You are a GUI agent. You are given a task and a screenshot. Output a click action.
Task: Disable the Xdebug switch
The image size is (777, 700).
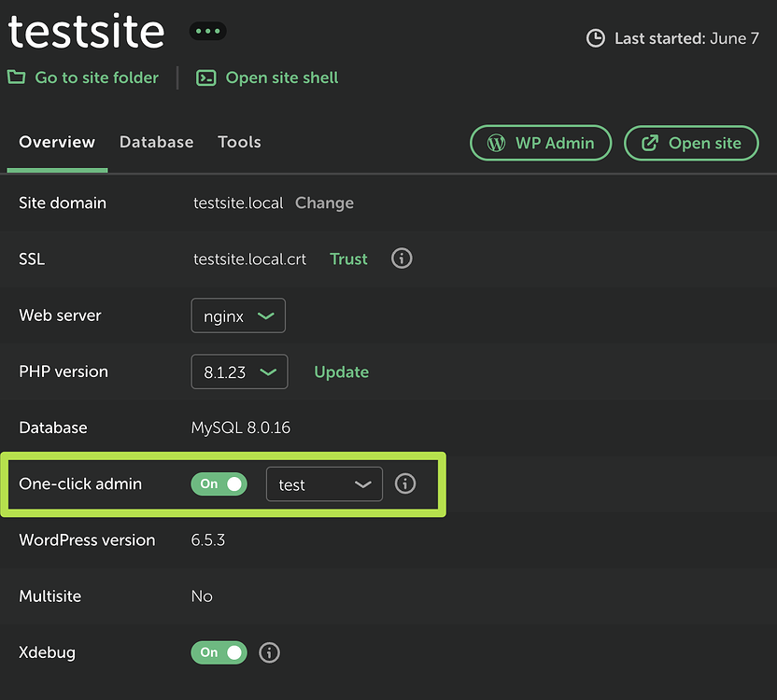pos(219,652)
